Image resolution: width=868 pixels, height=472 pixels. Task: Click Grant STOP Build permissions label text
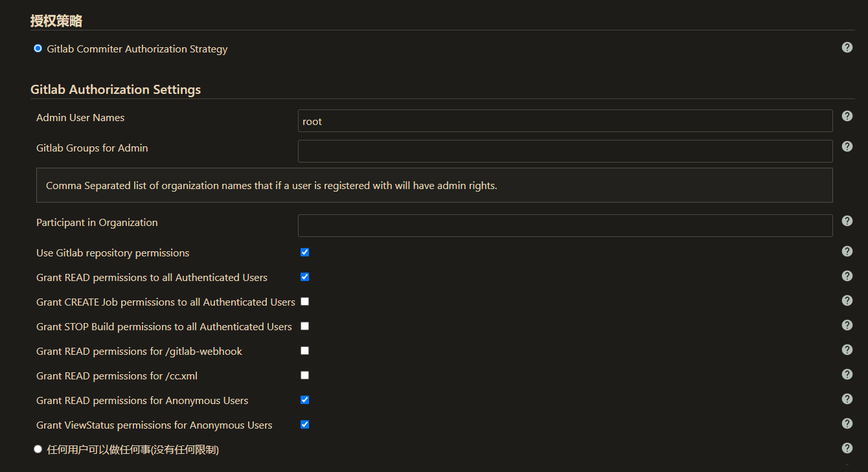tap(164, 327)
